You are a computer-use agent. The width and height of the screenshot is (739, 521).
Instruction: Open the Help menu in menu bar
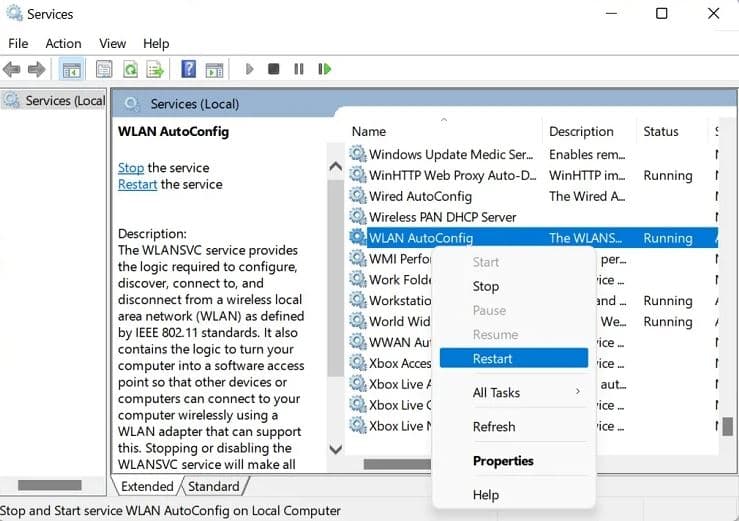click(156, 43)
